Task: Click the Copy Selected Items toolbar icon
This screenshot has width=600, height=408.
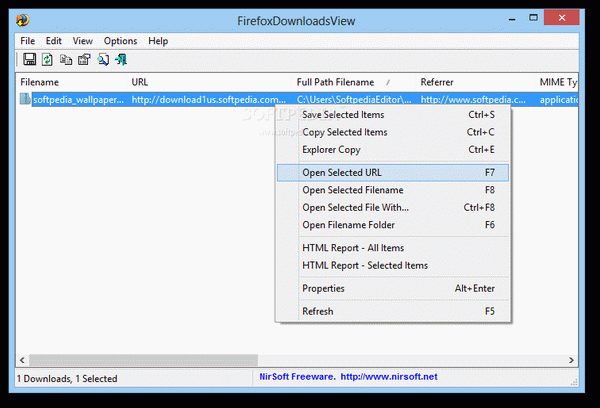Action: [66, 60]
